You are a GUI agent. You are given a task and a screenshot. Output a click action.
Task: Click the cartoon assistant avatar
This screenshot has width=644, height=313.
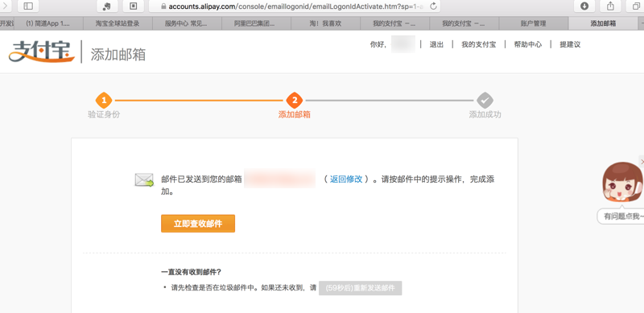click(x=622, y=183)
